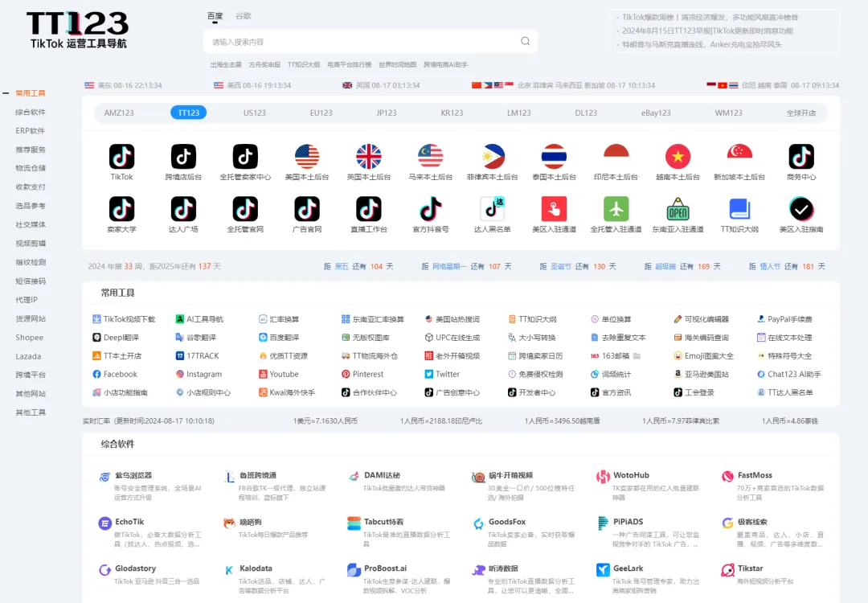Open the Kalodata software card

pos(276,578)
